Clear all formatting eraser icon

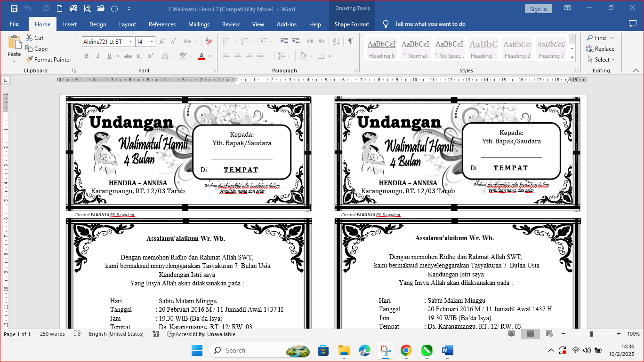(209, 41)
